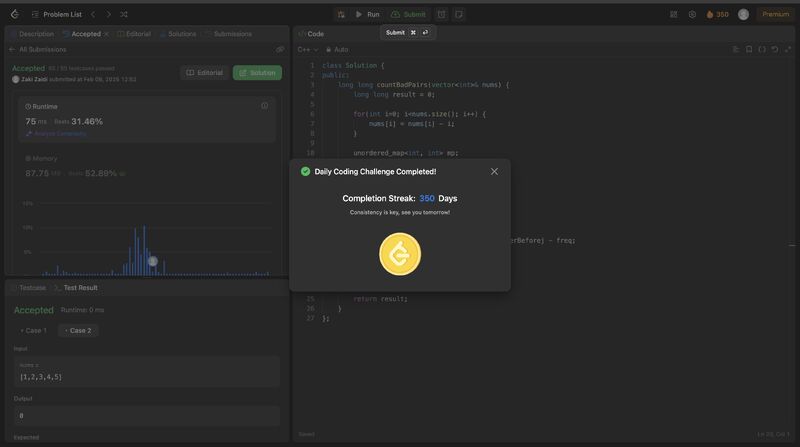
Task: Open the timer alarm clock icon
Action: click(441, 14)
